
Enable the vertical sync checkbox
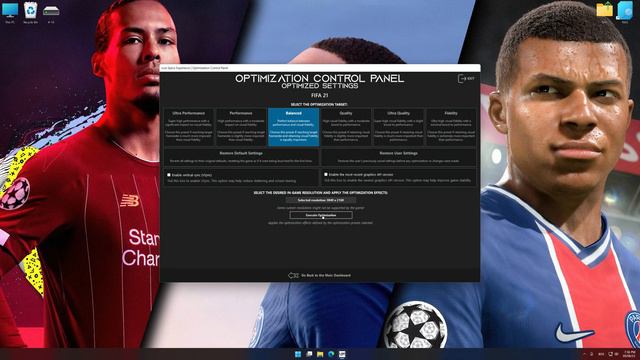click(x=169, y=175)
